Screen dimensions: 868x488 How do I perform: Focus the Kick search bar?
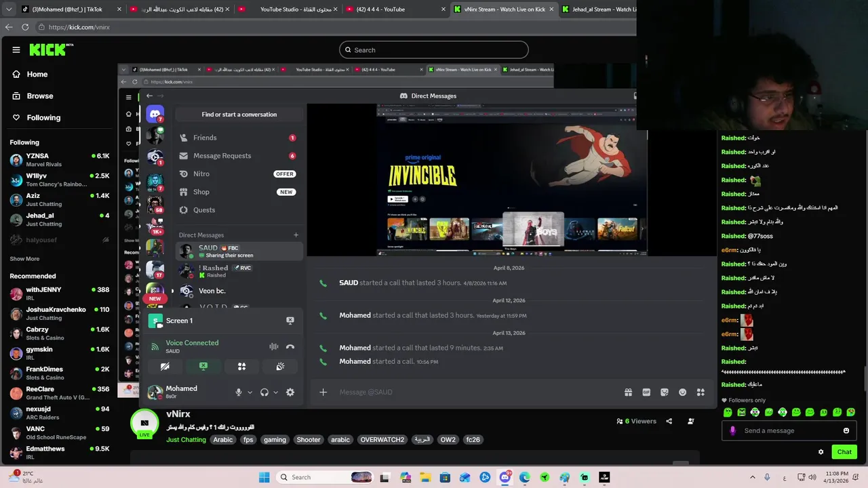[434, 50]
